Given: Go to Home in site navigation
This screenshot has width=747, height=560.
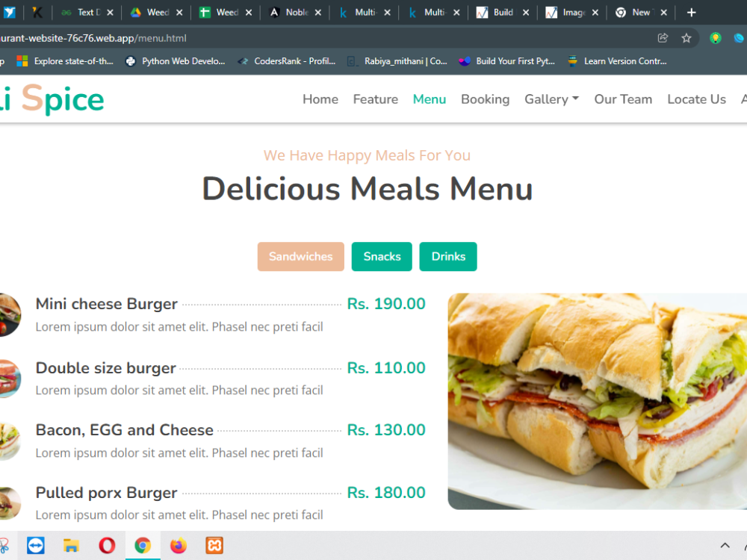Looking at the screenshot, I should pyautogui.click(x=320, y=99).
